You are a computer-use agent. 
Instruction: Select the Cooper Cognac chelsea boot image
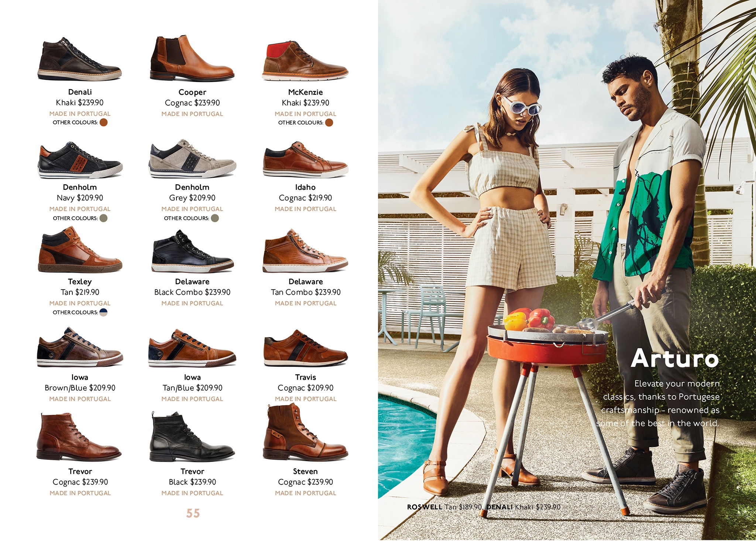pos(192,58)
